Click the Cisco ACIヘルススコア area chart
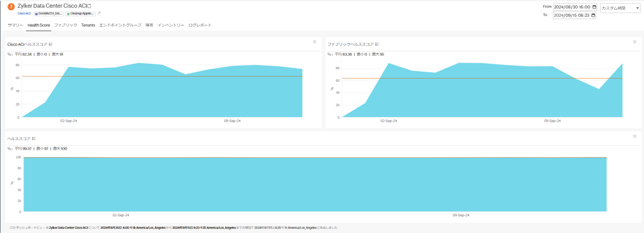The width and height of the screenshot is (644, 233). click(x=162, y=90)
